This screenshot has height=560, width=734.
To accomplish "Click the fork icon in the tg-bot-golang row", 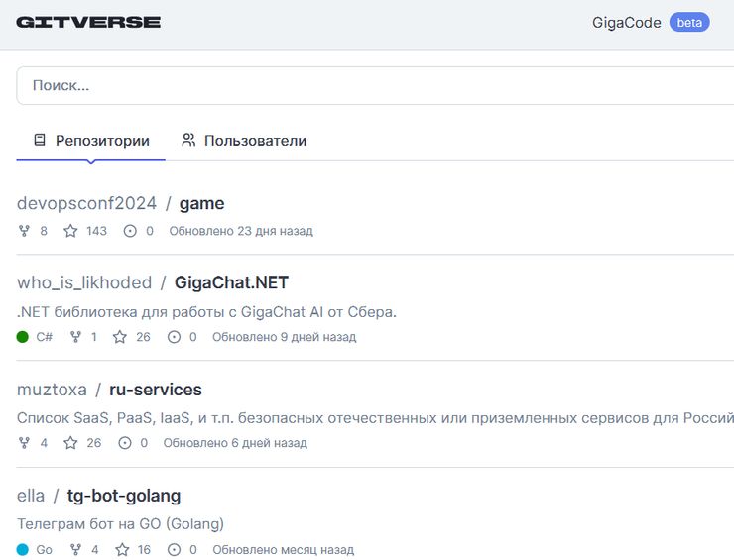I will click(75, 549).
